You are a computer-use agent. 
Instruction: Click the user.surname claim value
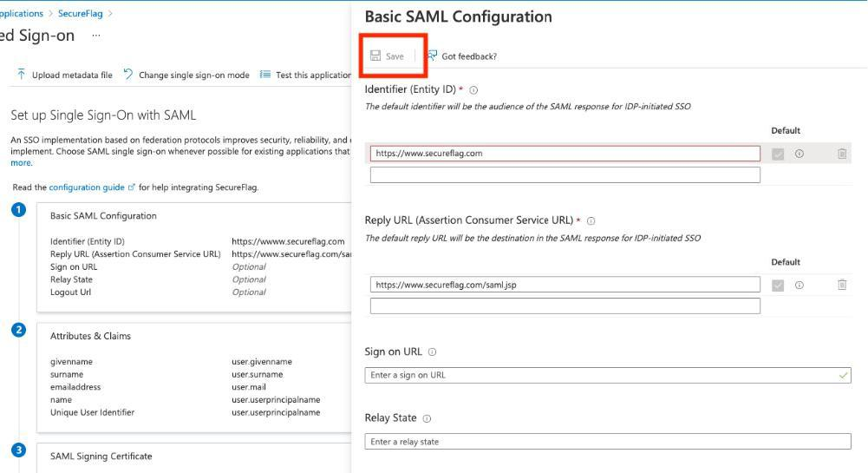258,374
